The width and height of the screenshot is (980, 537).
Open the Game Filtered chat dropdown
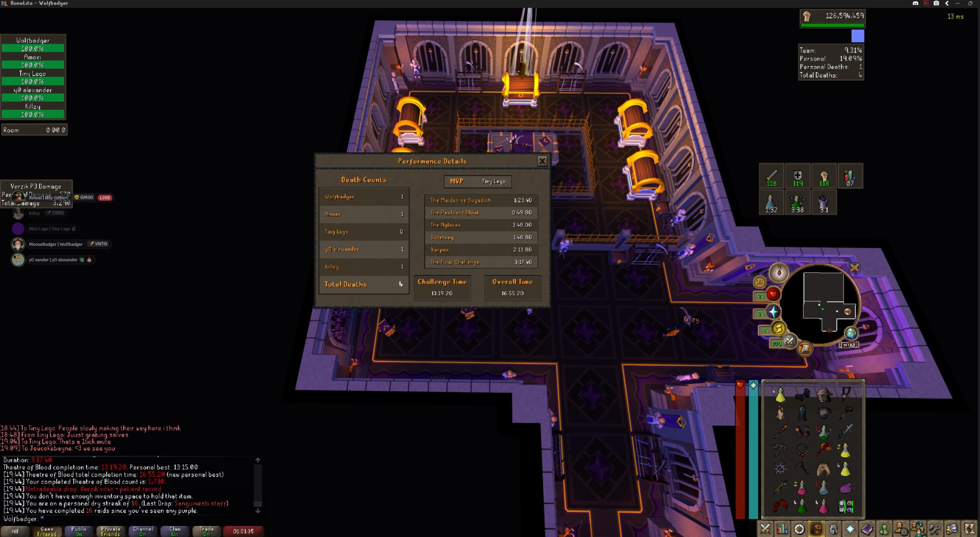point(47,531)
